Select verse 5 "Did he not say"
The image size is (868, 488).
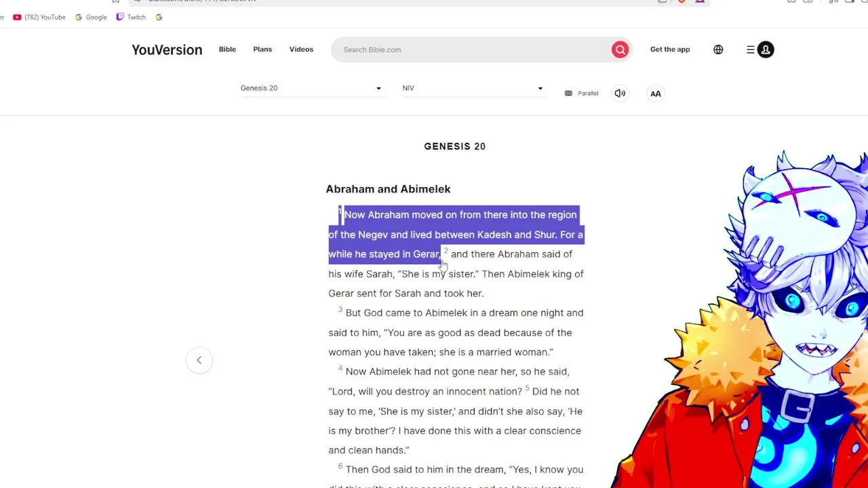pyautogui.click(x=455, y=421)
